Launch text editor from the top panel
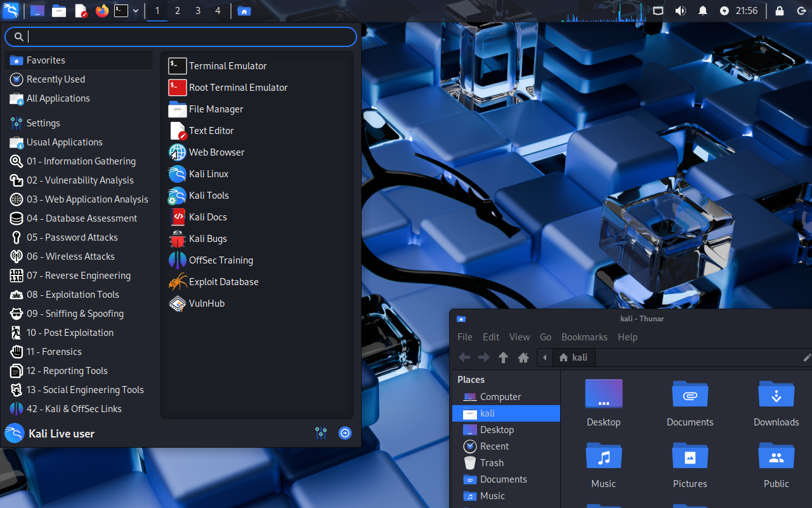 (81, 11)
